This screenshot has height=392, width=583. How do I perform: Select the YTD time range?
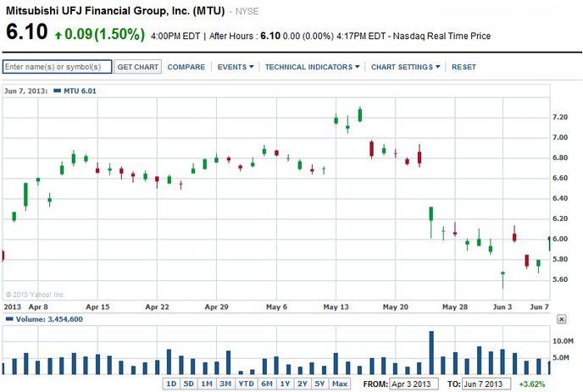pos(246,384)
